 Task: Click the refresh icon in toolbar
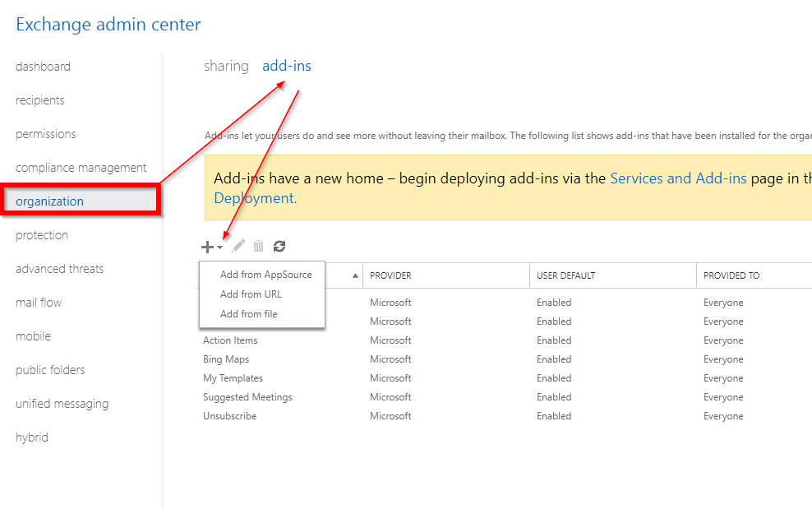tap(279, 246)
